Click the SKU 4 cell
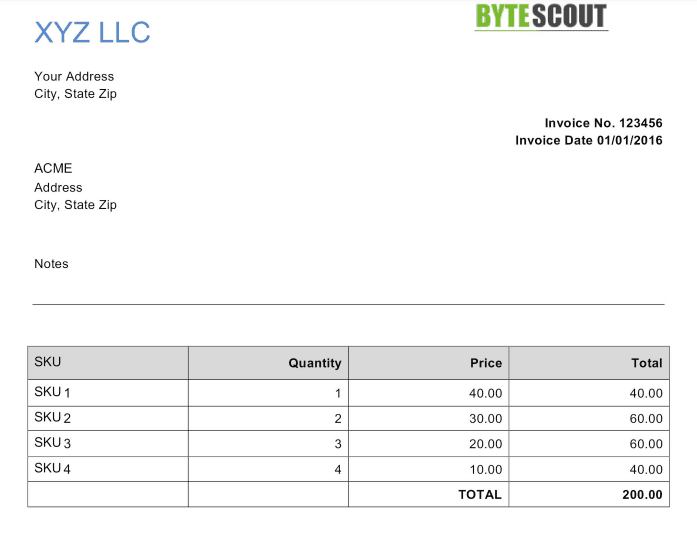697x536 pixels. point(52,469)
